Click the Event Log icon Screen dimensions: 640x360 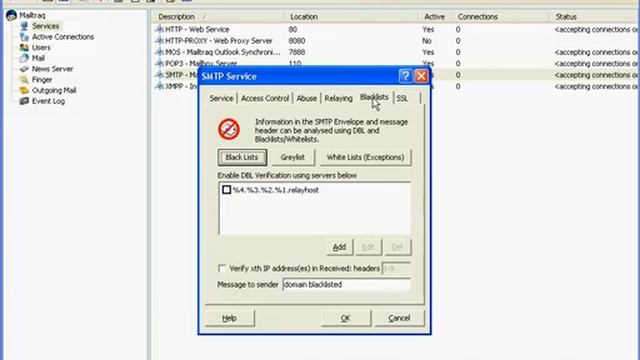[x=24, y=101]
